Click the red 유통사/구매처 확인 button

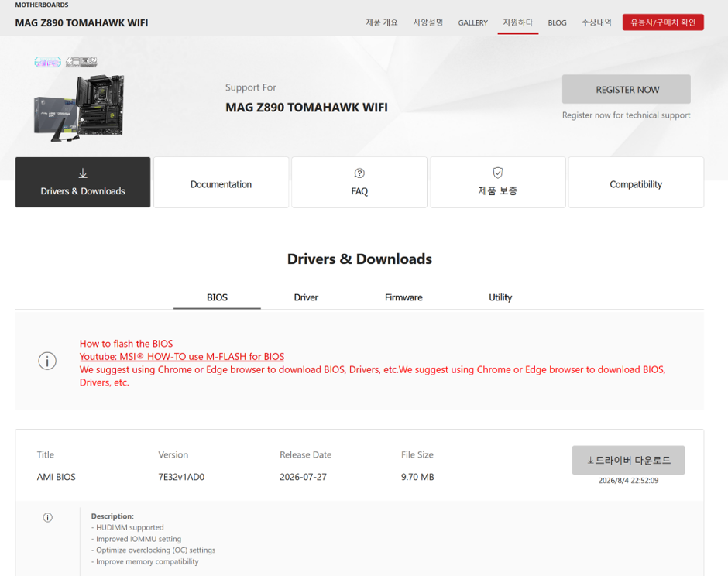pos(663,22)
